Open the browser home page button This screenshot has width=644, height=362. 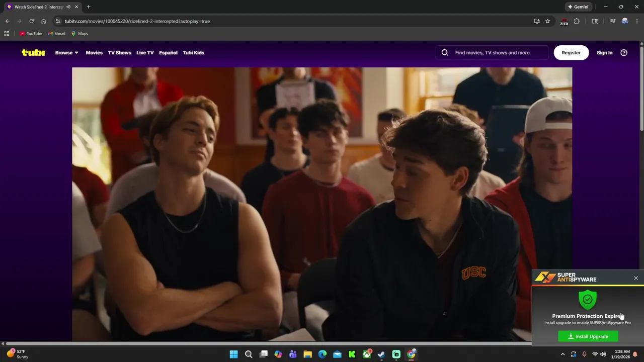click(x=44, y=21)
